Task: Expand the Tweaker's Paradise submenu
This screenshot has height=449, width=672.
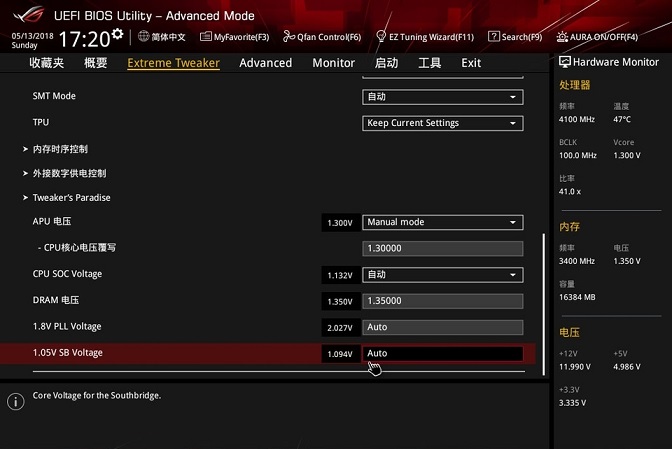Action: [71, 198]
